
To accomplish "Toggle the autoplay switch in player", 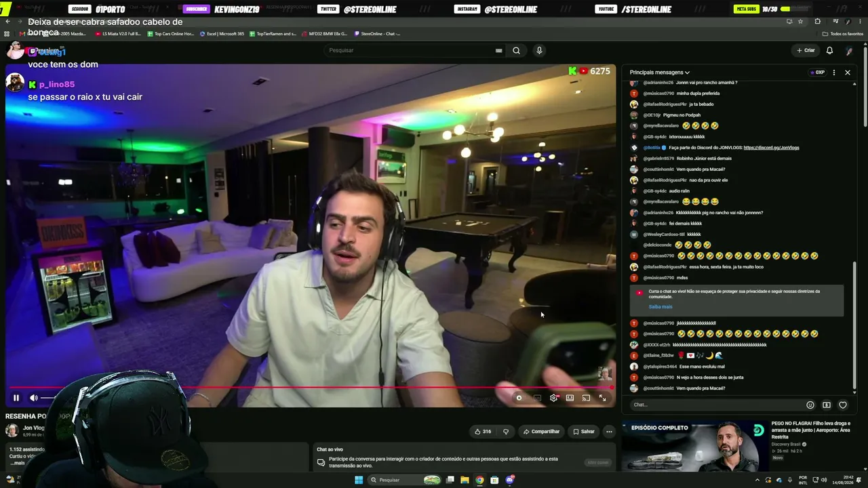I will point(519,398).
